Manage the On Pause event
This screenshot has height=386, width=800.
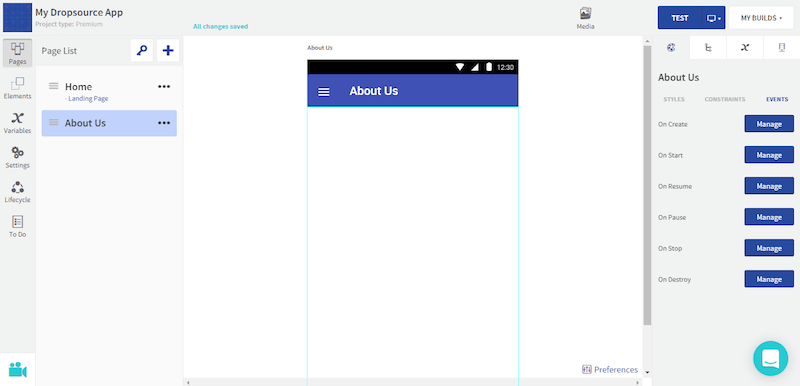point(769,217)
